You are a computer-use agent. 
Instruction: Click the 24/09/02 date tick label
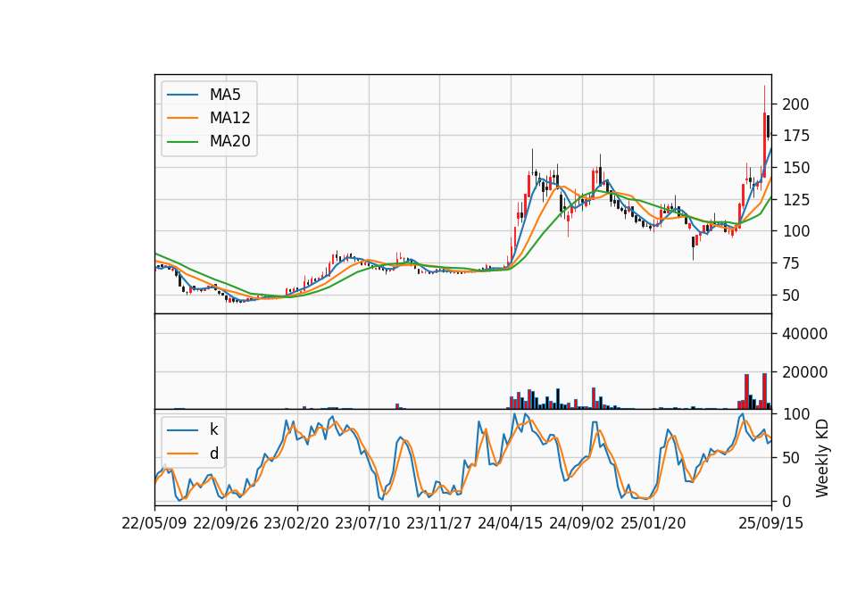tap(581, 523)
